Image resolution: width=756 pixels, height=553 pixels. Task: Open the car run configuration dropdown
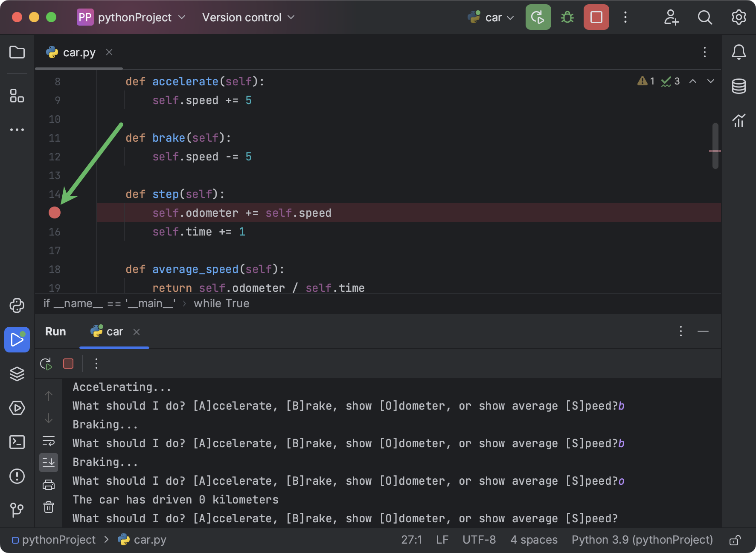pos(491,17)
